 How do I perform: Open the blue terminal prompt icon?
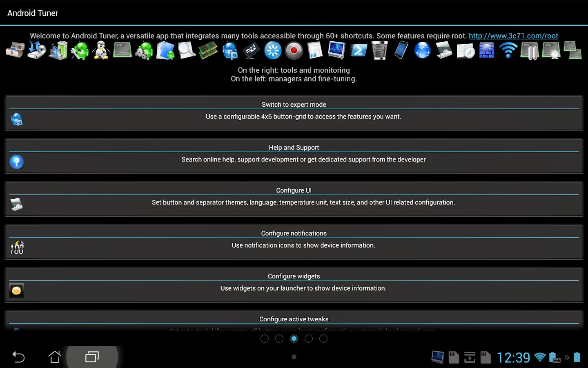(x=359, y=51)
